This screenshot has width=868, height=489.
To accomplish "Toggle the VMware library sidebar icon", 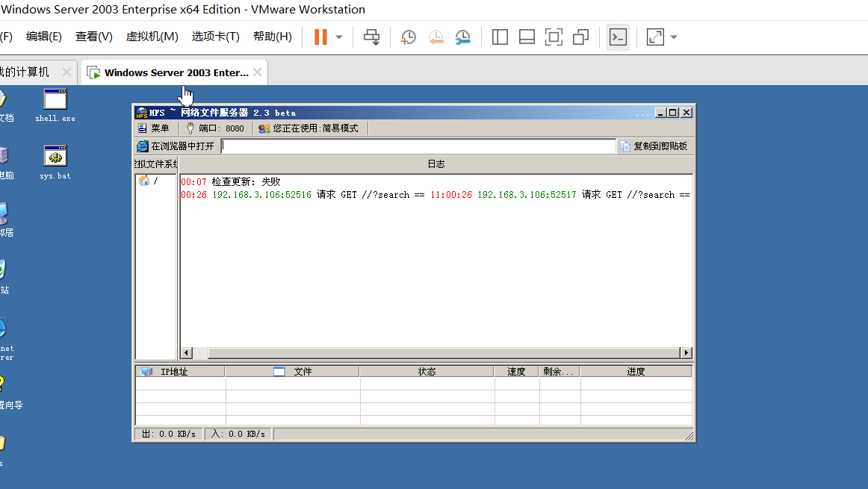I will pyautogui.click(x=500, y=37).
